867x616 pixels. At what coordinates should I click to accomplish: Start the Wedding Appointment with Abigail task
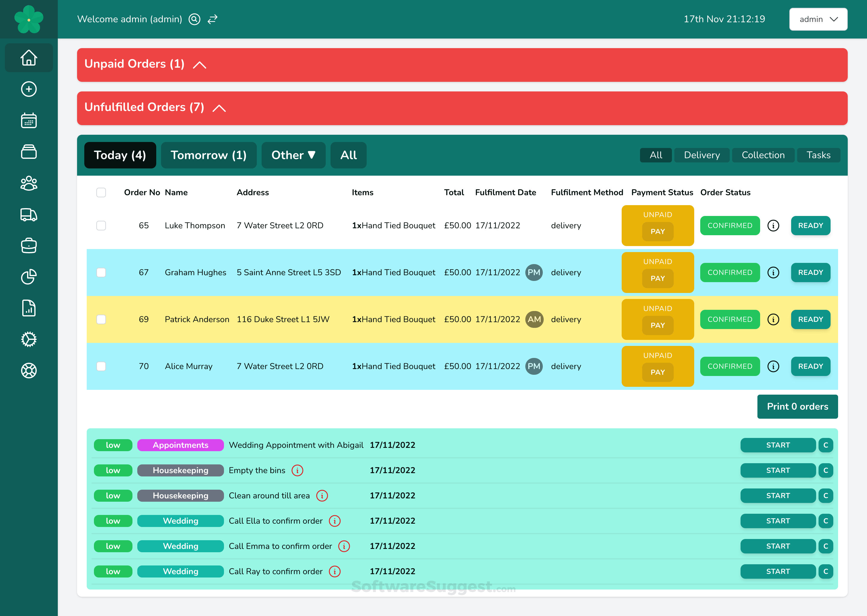click(777, 445)
